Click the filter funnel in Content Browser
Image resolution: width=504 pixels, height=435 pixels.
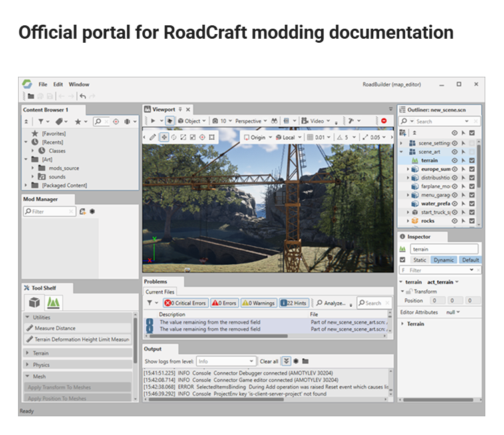[x=41, y=121]
